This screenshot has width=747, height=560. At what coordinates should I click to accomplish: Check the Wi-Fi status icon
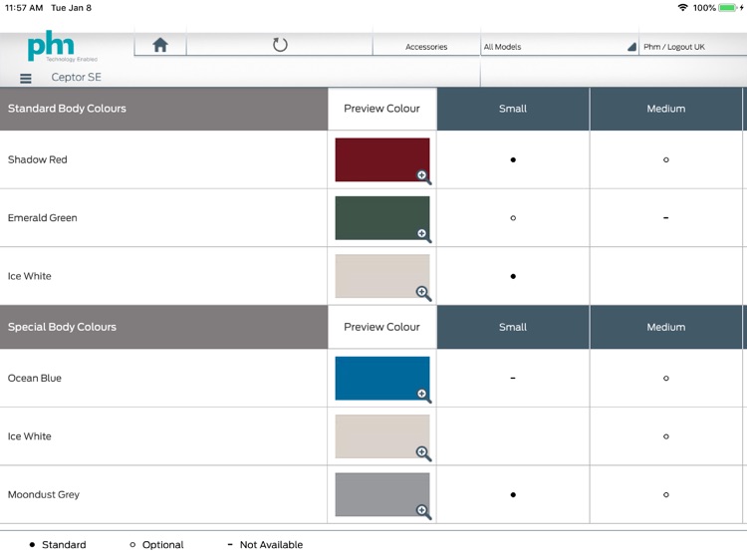[682, 8]
